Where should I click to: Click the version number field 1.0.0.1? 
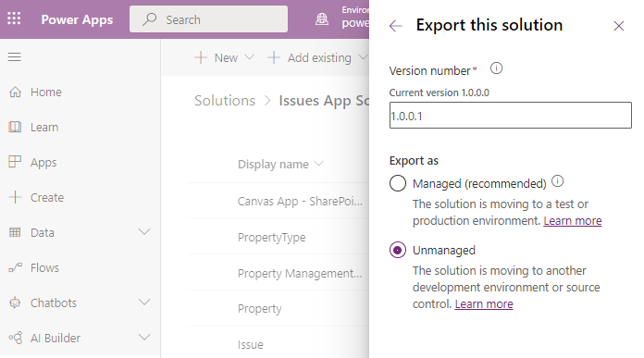pyautogui.click(x=511, y=116)
